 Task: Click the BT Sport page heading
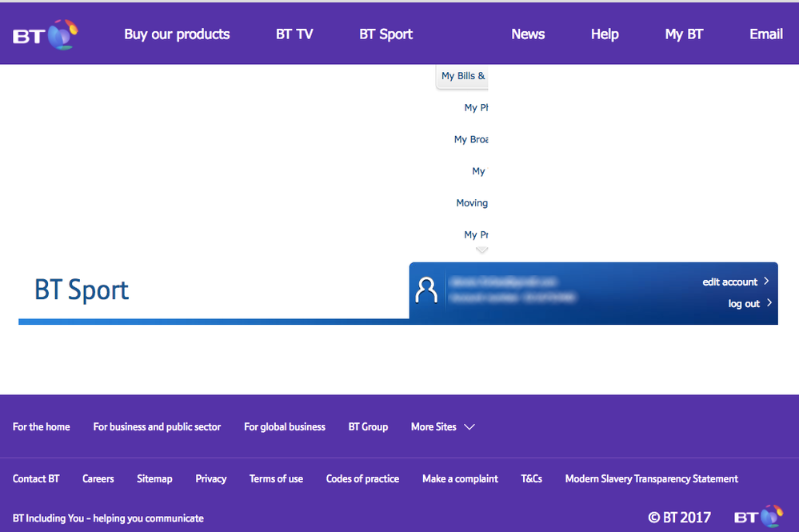(x=82, y=290)
